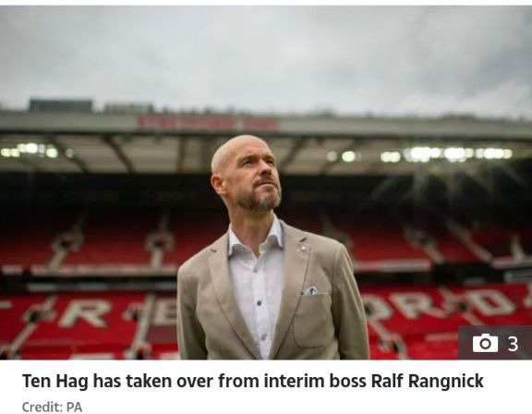Screen dimensions: 532x414
Task: Click the 'Credit: PA' text
Action: pyautogui.click(x=53, y=407)
